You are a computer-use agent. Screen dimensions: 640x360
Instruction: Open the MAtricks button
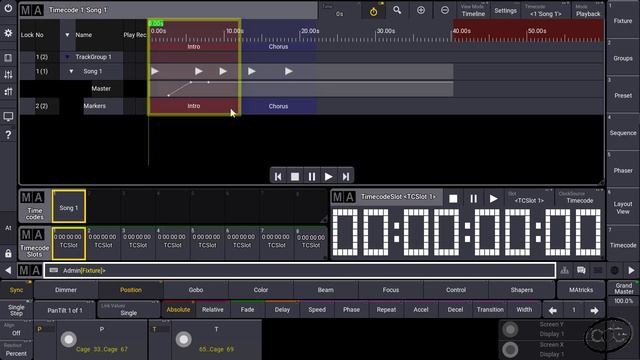[x=581, y=290]
